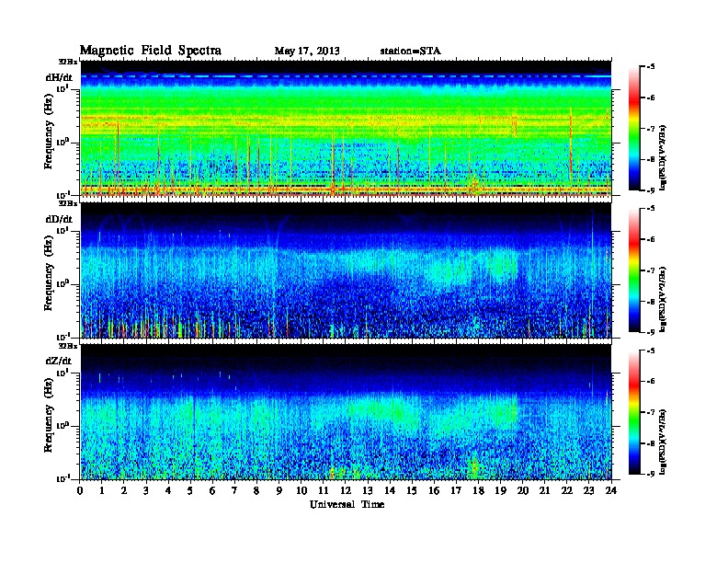Screen dimensions: 728x563
Task: Click the "Magnetic Field Spectra" title
Action: click(x=150, y=51)
